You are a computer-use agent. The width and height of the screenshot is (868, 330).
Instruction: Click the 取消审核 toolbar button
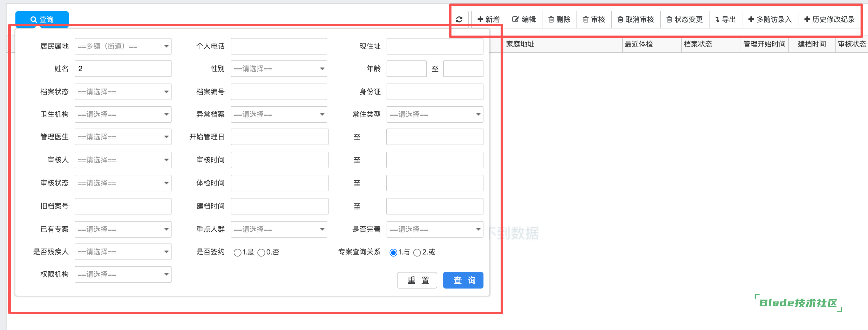click(635, 20)
